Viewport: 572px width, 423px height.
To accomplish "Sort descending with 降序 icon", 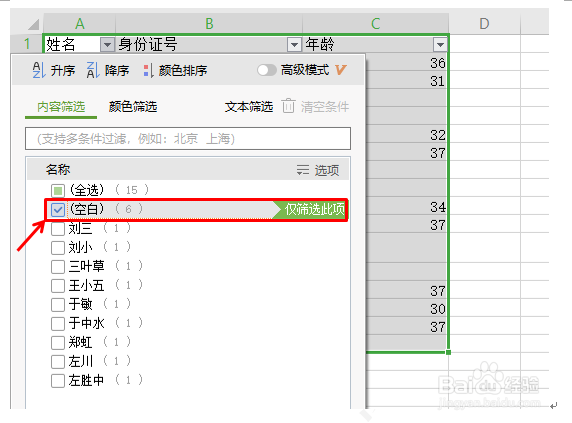I will 93,70.
